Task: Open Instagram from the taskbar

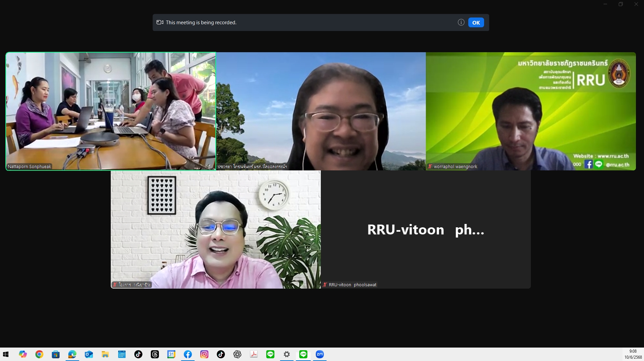Action: [204, 354]
